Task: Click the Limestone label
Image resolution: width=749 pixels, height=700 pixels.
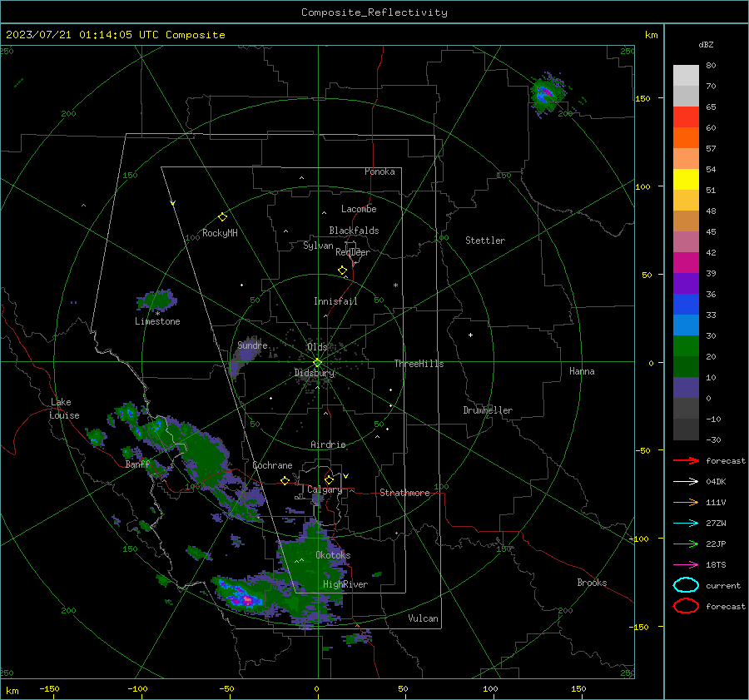Action: coord(157,321)
